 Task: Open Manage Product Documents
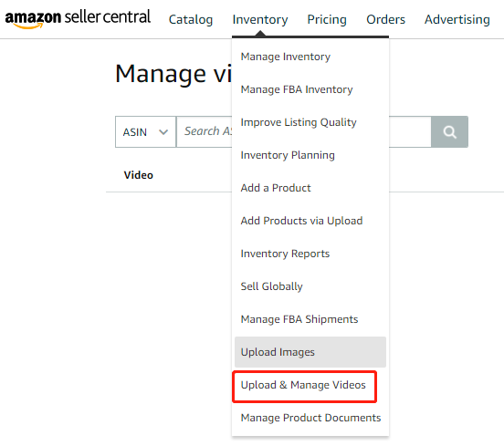coord(310,418)
